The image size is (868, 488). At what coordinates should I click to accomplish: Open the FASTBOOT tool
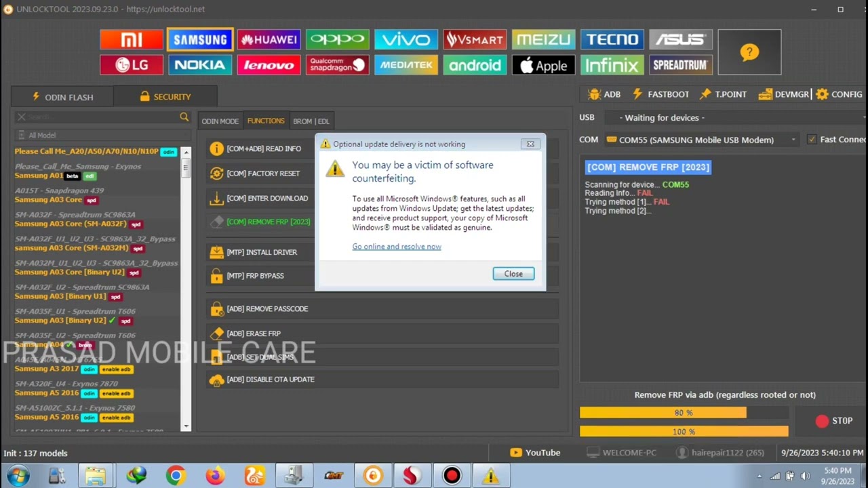(660, 94)
